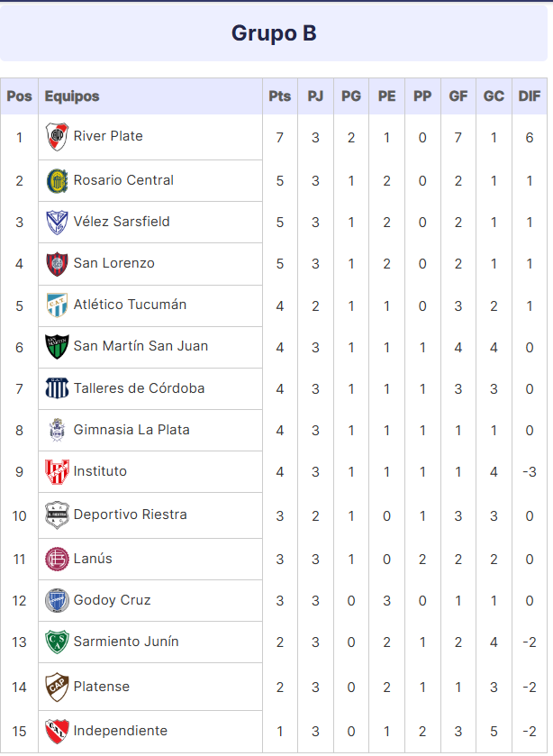Sort table by the Pts column header
This screenshot has height=756, width=553.
[x=279, y=96]
